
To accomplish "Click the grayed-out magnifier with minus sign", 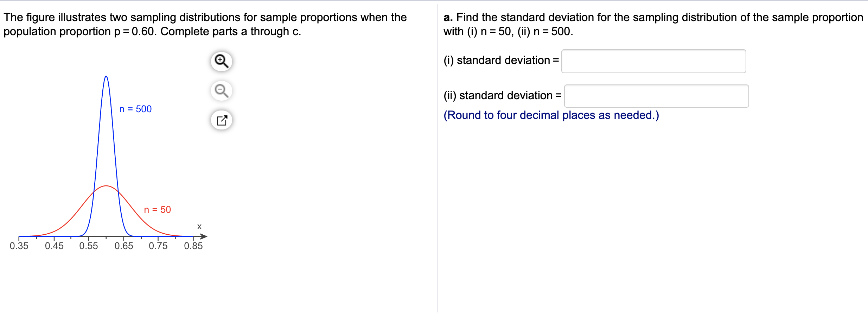I will 221,90.
